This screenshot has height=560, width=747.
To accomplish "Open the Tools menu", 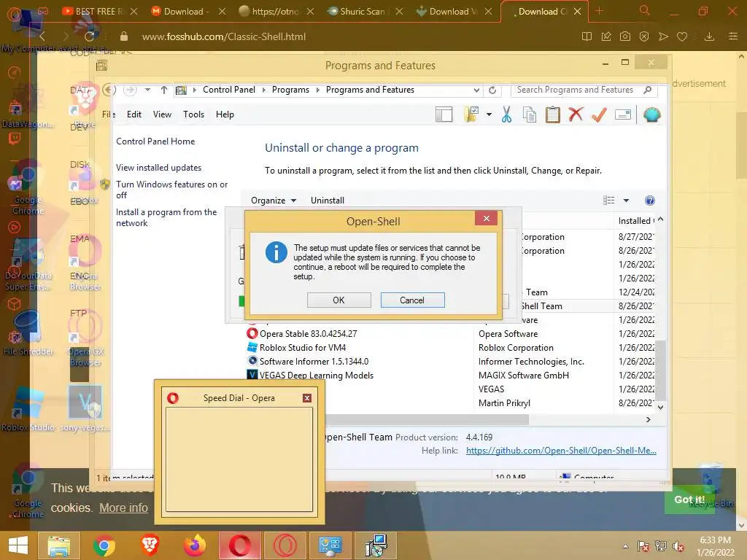I will (193, 114).
